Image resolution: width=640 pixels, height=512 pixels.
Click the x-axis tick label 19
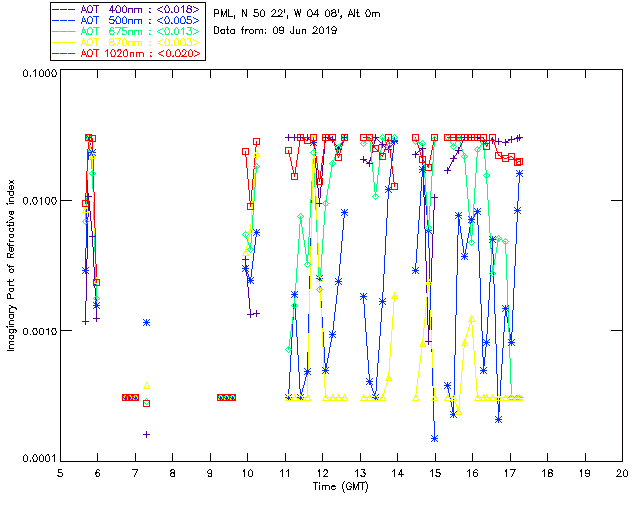coord(585,473)
